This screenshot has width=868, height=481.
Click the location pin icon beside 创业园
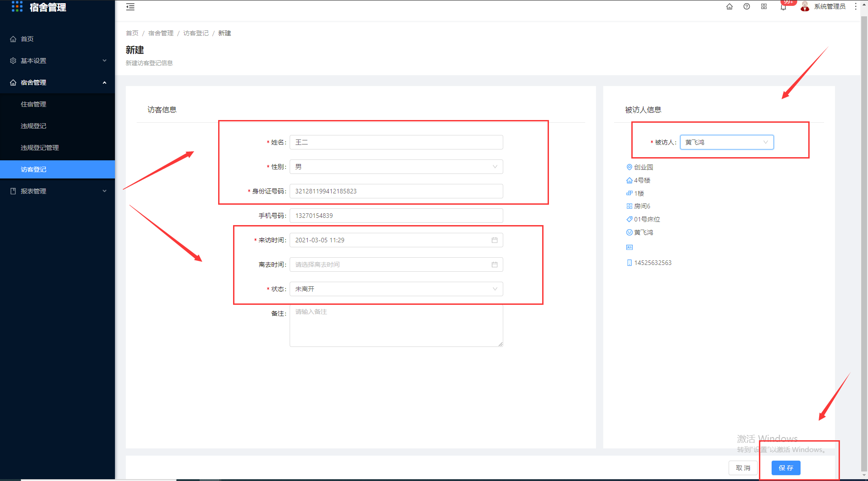(629, 167)
